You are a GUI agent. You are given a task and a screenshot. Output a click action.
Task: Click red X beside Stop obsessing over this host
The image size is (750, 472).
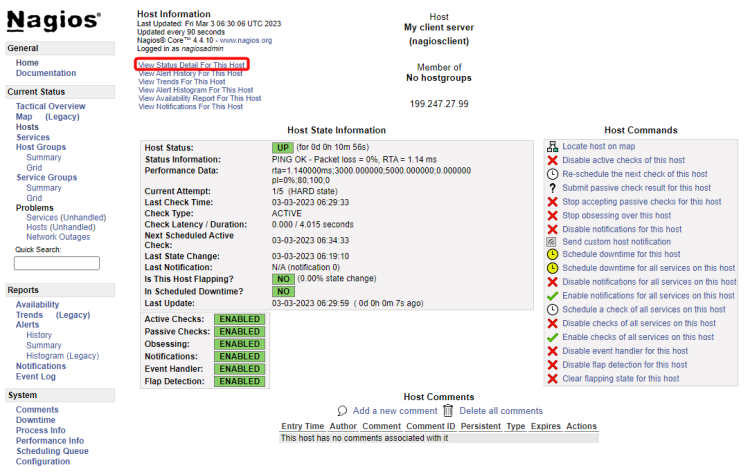[552, 216]
